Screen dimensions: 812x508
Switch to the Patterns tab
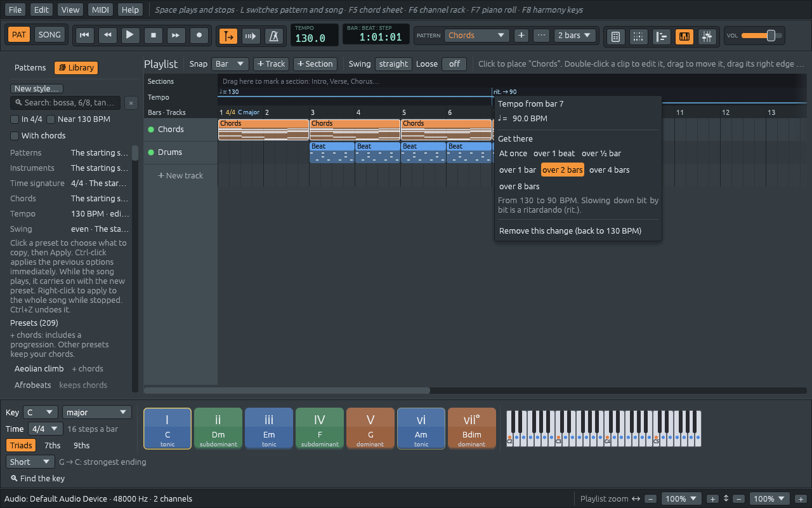[30, 68]
